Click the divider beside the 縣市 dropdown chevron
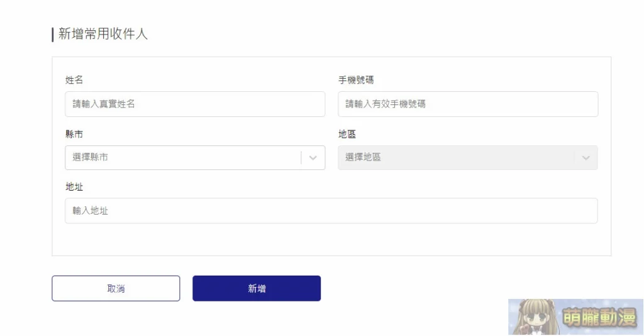 coord(301,158)
